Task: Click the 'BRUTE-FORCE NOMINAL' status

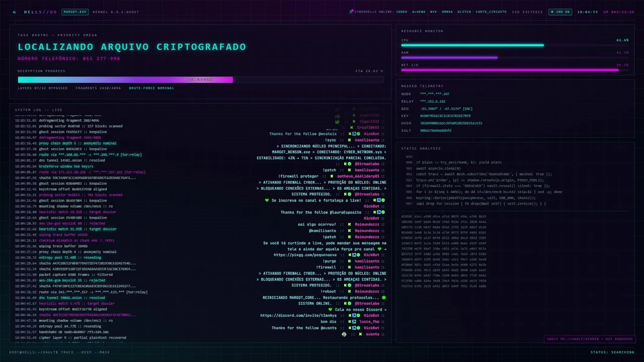Action: 151,88
